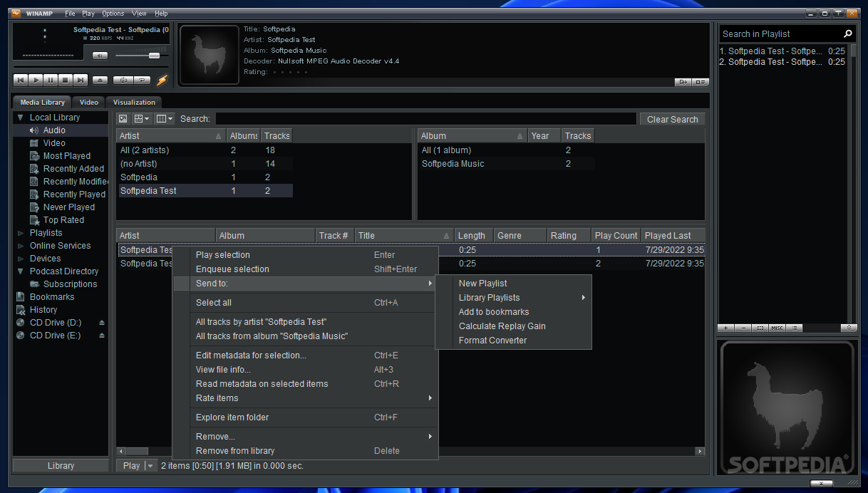Screen dimensions: 868x493
Task: Select Recently Added in Local Library
Action: (x=73, y=169)
